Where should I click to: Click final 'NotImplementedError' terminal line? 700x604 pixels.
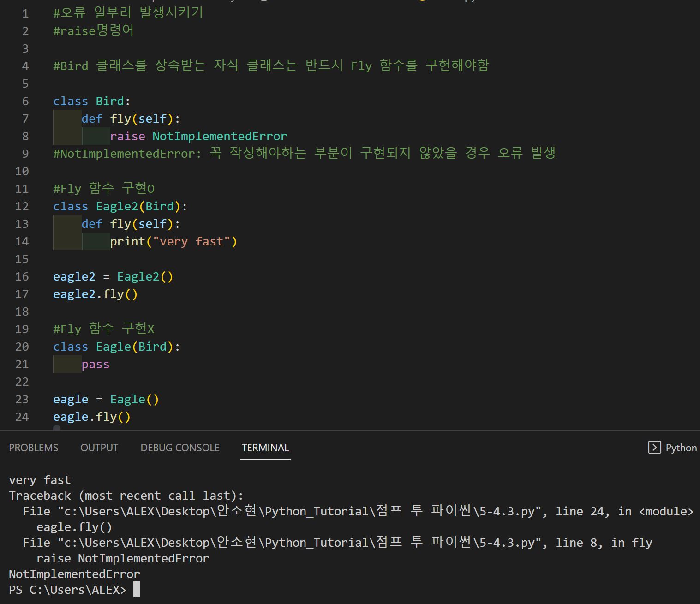coord(74,574)
